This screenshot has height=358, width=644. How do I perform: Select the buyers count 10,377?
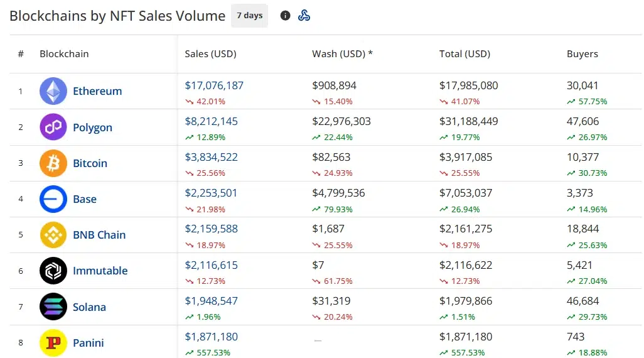click(583, 157)
